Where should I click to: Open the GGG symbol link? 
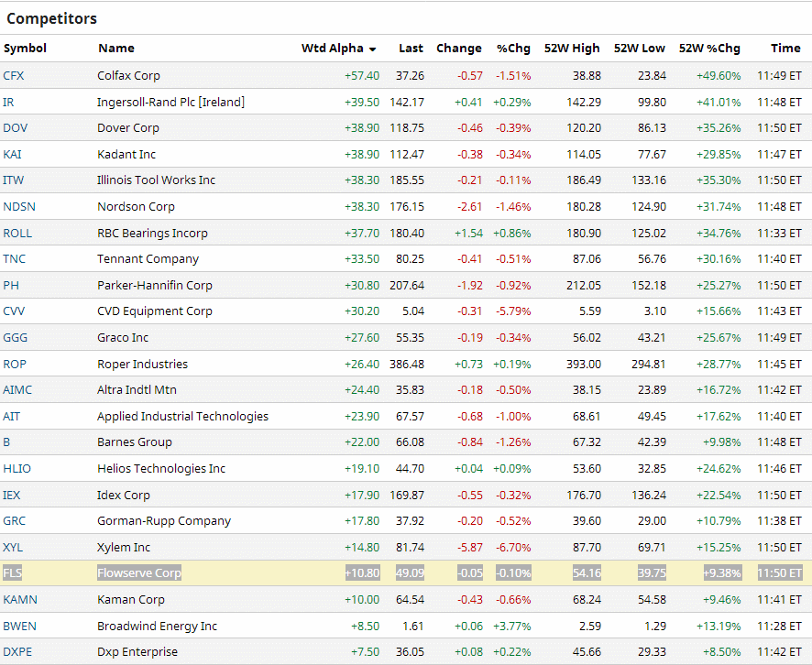(x=15, y=337)
